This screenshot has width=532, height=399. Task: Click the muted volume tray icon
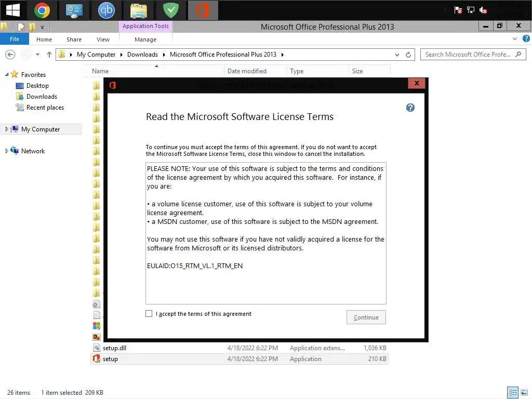click(x=483, y=10)
